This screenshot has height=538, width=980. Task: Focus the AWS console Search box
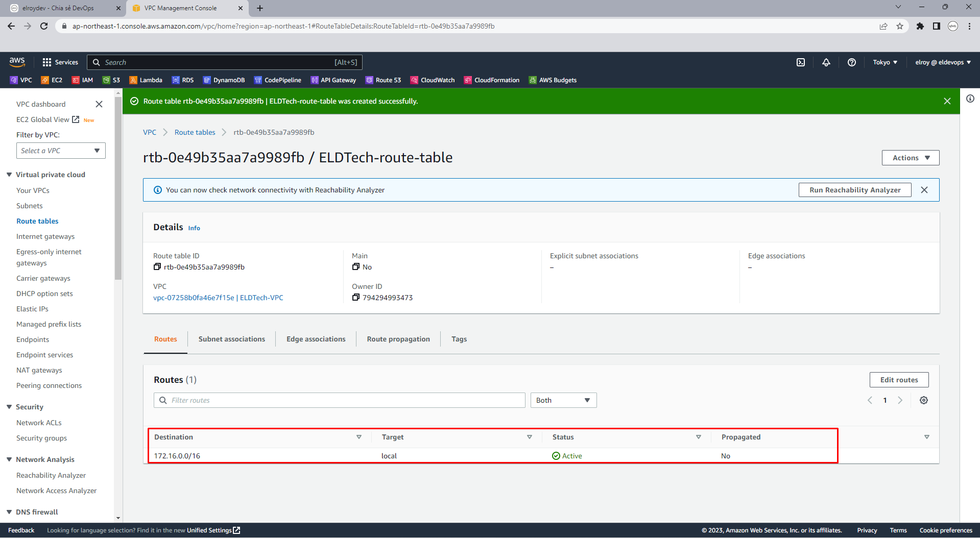[x=225, y=62]
